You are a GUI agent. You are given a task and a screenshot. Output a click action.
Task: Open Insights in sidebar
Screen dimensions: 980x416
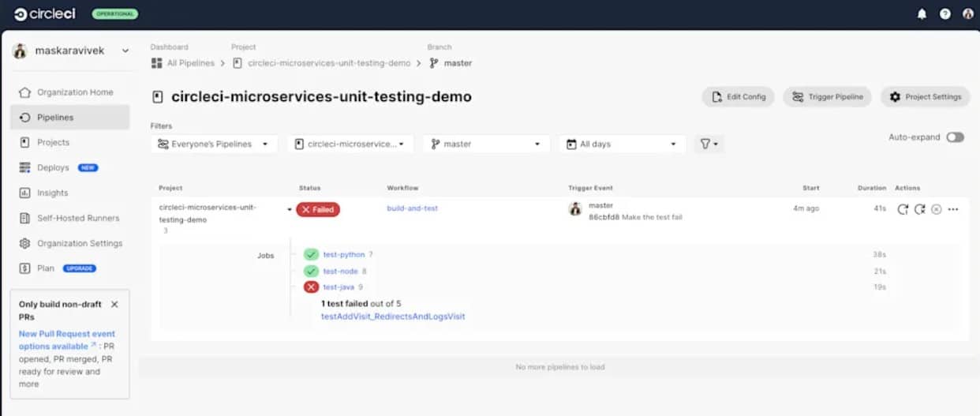click(x=53, y=193)
